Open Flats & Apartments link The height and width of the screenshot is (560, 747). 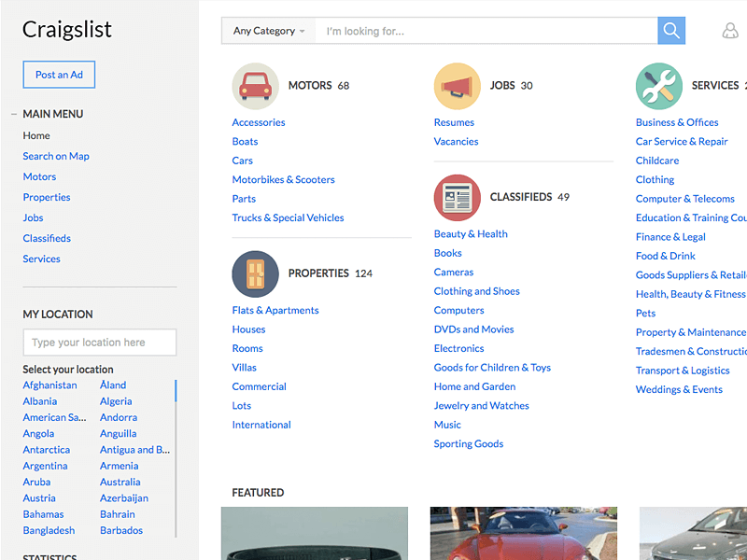tap(275, 310)
